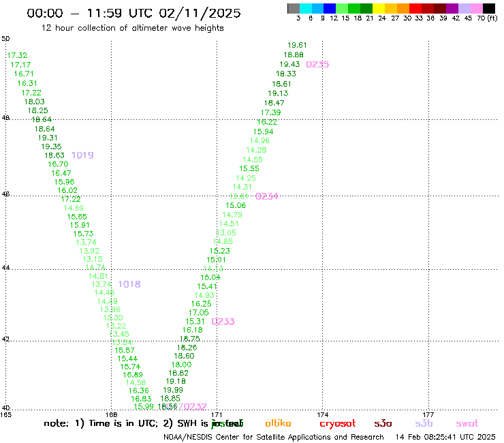Click the 'altika' satellite legend label
The height and width of the screenshot is (443, 504).
(278, 423)
